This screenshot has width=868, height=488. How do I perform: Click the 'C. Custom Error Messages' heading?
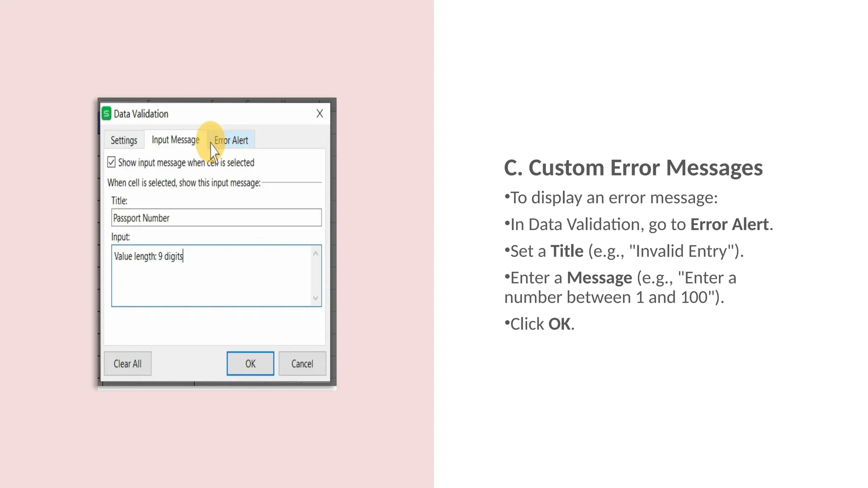click(x=633, y=168)
